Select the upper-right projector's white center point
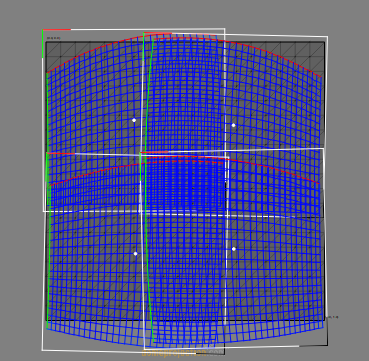 (x=233, y=125)
